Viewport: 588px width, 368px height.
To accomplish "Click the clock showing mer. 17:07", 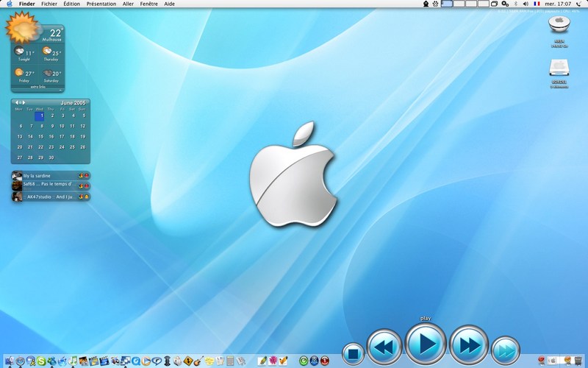I will click(x=558, y=4).
